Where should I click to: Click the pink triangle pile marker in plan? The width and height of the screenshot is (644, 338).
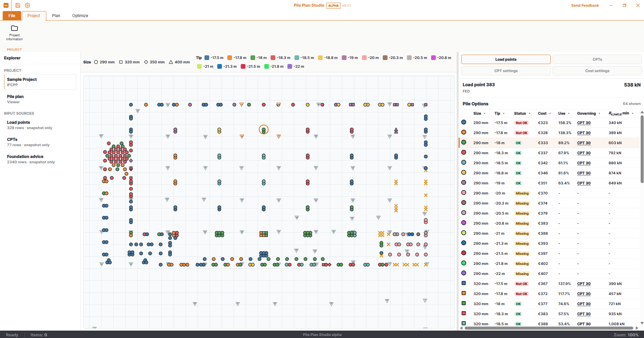(x=396, y=130)
